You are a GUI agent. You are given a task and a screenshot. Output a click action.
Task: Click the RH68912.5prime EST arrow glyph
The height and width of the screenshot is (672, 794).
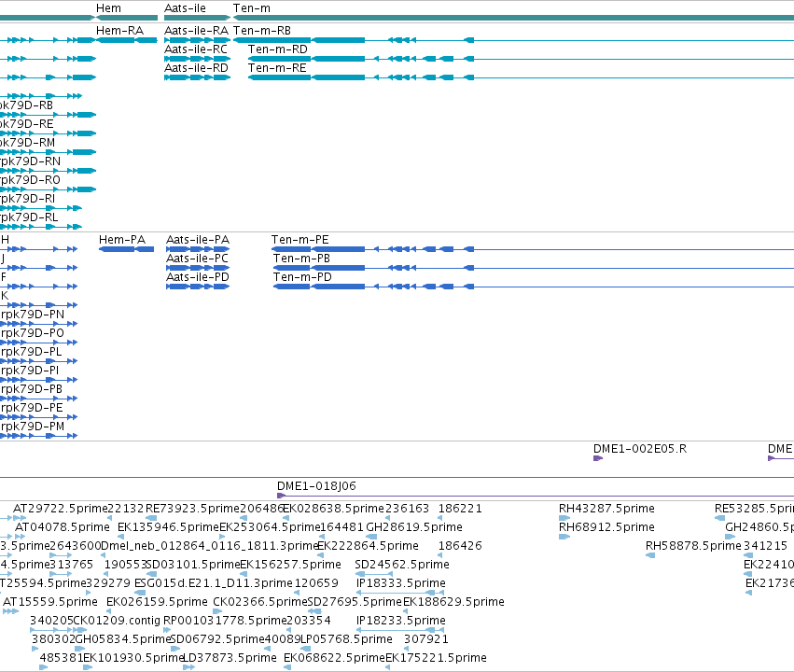pyautogui.click(x=564, y=537)
